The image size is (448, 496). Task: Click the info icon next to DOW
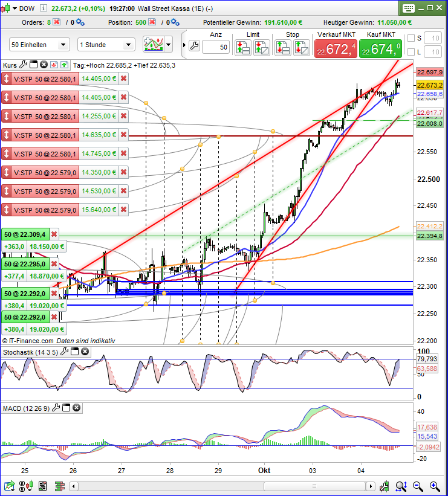(x=44, y=8)
